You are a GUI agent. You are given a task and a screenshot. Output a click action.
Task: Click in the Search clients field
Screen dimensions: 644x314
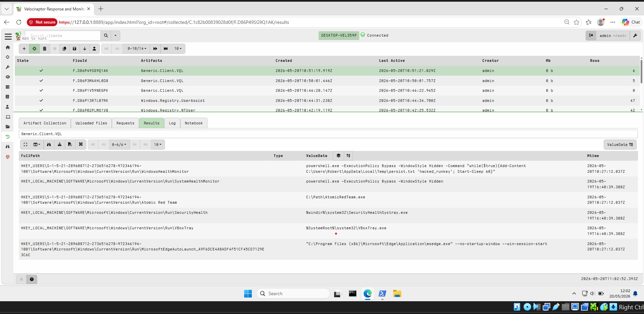click(63, 36)
